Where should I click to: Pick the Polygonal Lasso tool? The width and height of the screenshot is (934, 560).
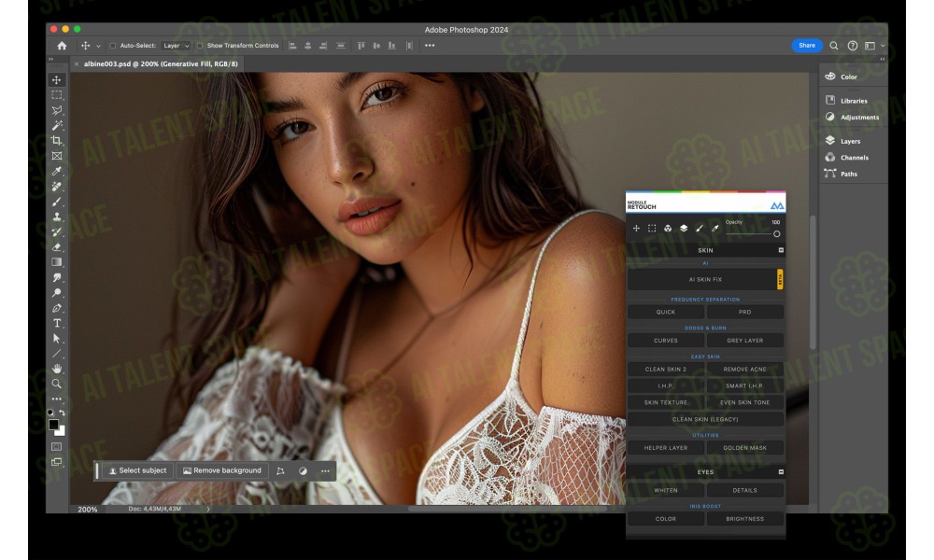click(57, 110)
